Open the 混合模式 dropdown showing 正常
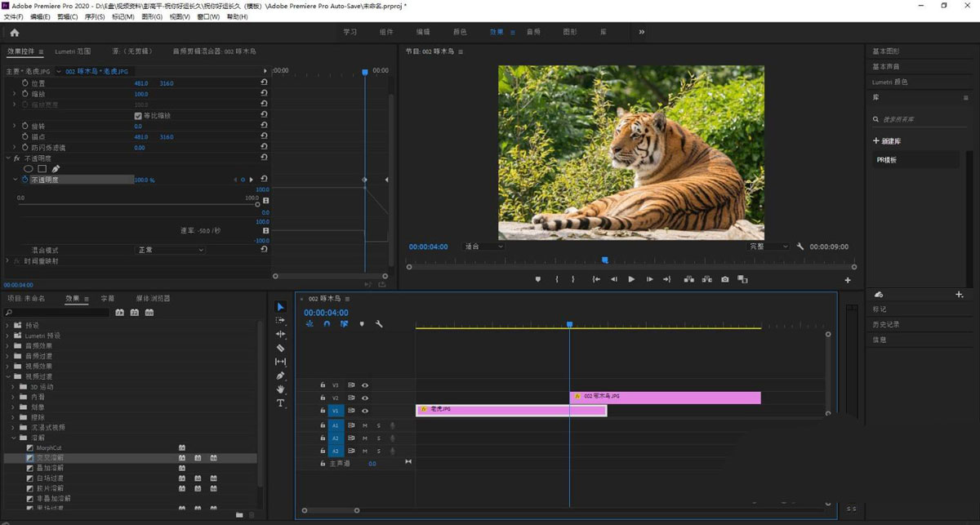980x525 pixels. click(169, 250)
